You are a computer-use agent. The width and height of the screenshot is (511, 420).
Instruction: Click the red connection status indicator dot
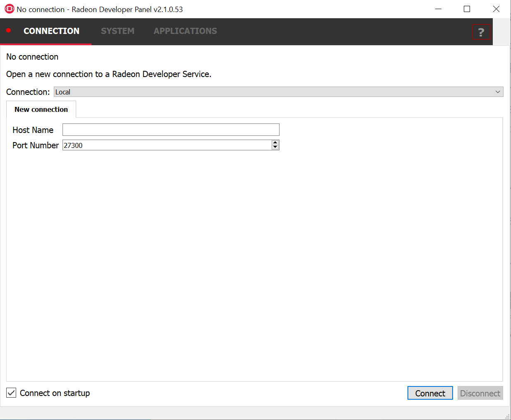[x=8, y=30]
